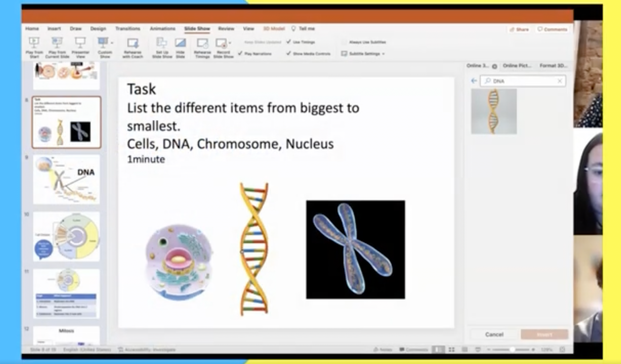Image resolution: width=621 pixels, height=364 pixels.
Task: Toggle the Use Timings checkbox
Action: pos(289,42)
